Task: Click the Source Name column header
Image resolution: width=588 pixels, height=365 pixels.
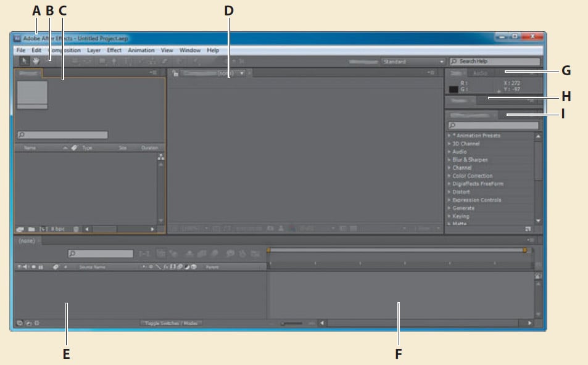Action: tap(93, 267)
